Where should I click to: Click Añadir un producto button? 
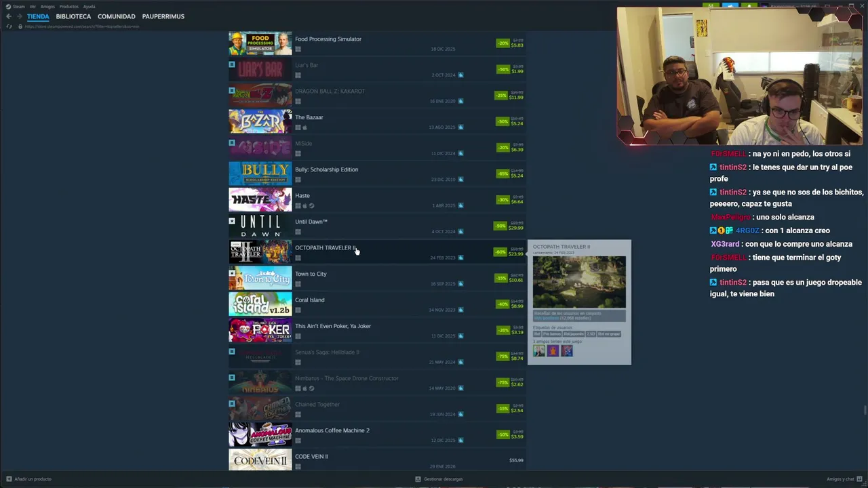click(x=28, y=479)
